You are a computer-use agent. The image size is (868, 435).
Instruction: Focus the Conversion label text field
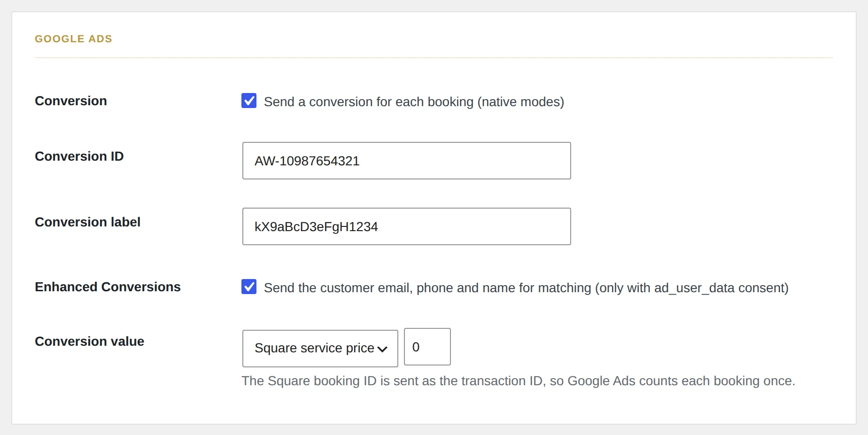(407, 226)
